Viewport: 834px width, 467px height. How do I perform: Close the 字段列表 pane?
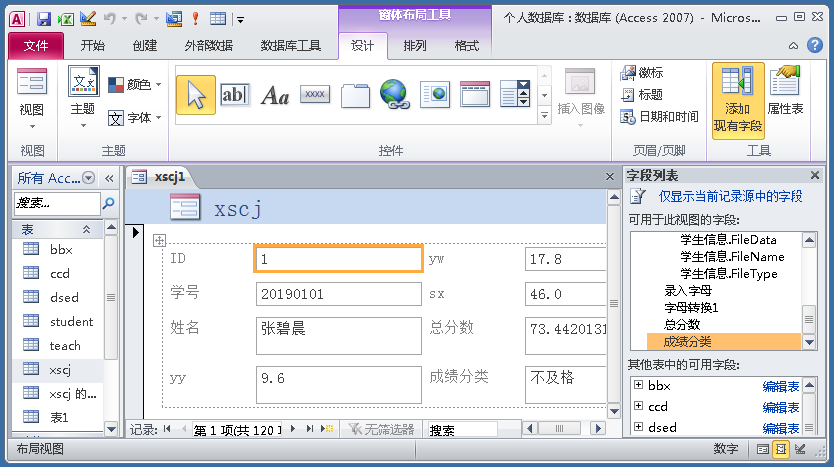click(814, 175)
